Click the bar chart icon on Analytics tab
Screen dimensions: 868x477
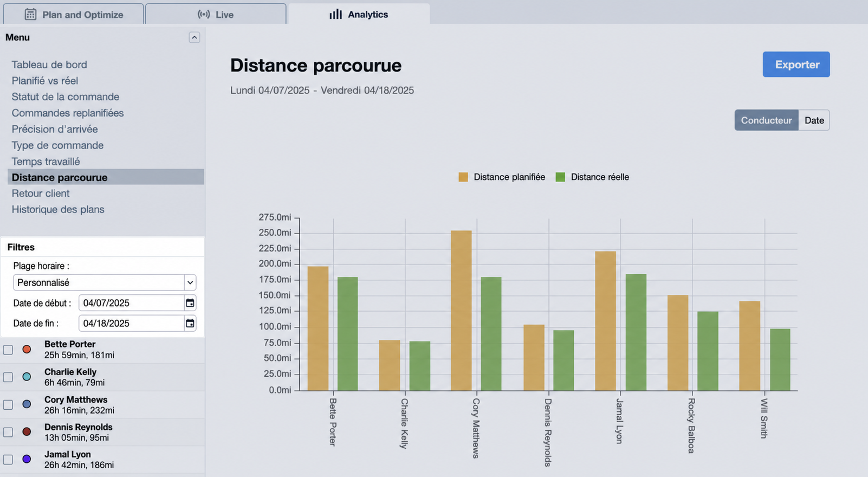pyautogui.click(x=336, y=14)
